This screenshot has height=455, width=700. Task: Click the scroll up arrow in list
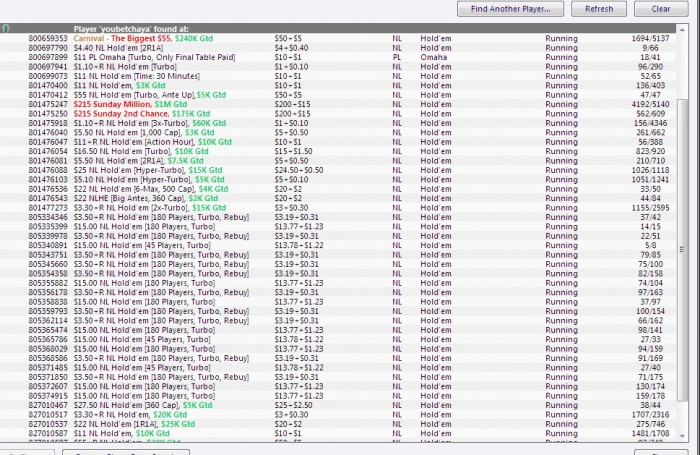682,30
